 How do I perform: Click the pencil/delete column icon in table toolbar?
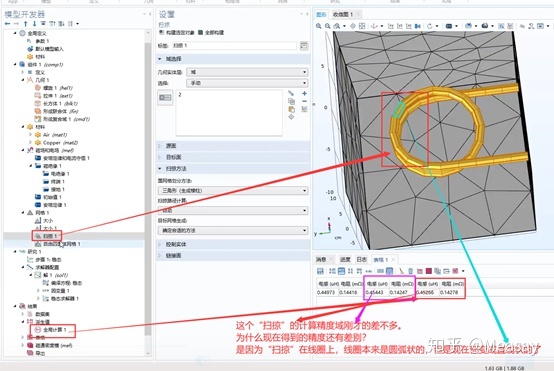pos(402,271)
